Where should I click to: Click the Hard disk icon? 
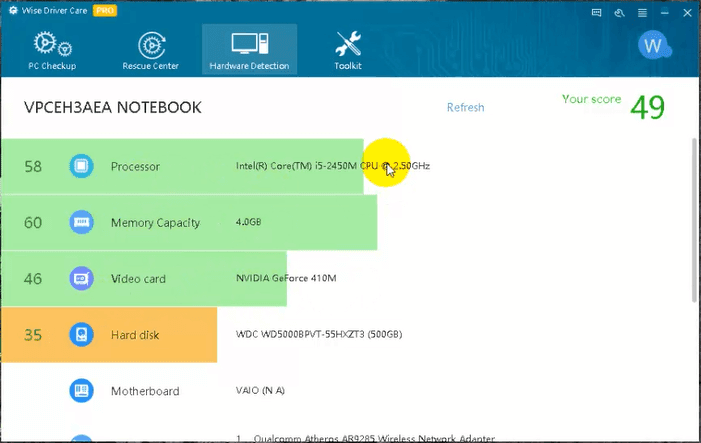click(81, 334)
